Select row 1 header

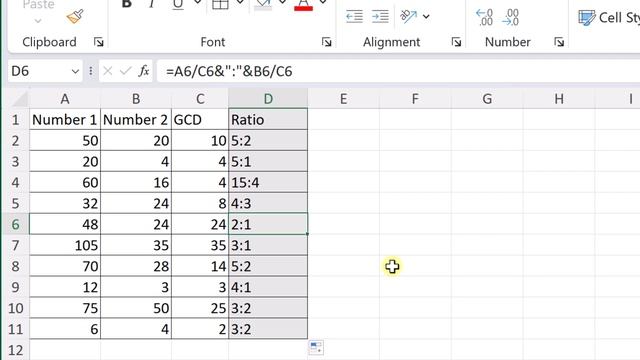tap(16, 120)
